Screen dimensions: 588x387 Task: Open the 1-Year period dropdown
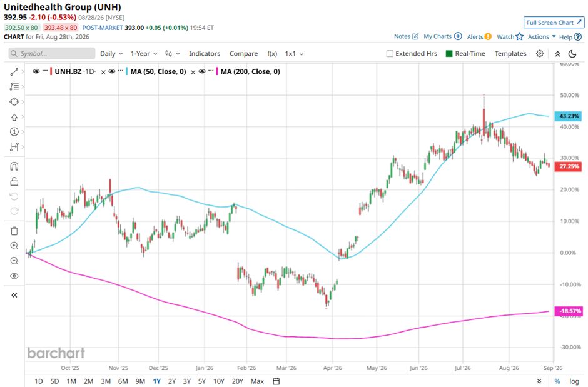(144, 54)
